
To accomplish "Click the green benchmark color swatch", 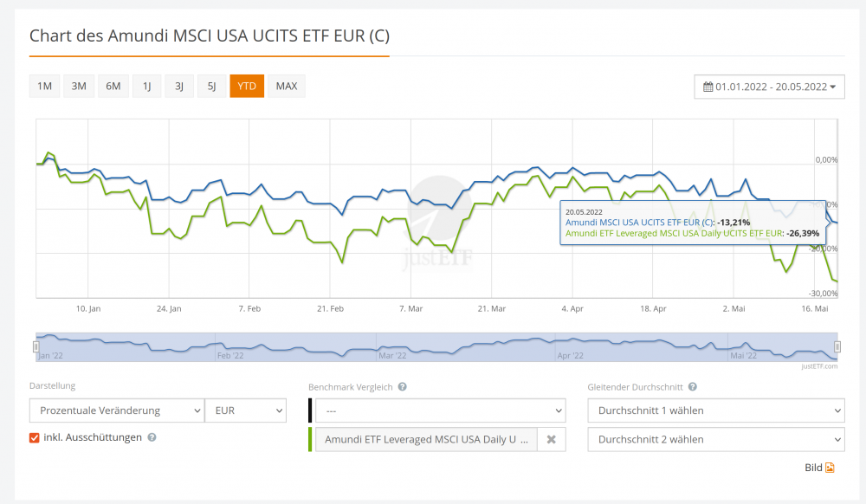I will (x=310, y=439).
